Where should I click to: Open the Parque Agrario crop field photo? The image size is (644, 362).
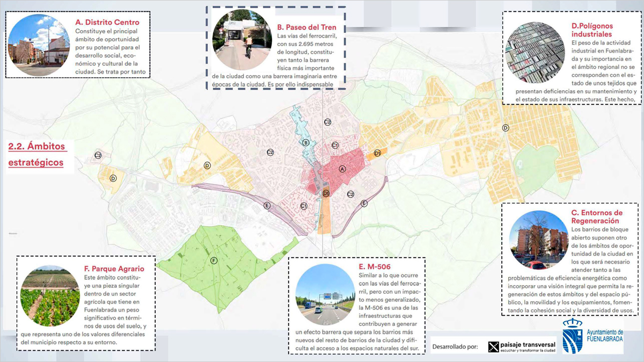[x=50, y=296]
